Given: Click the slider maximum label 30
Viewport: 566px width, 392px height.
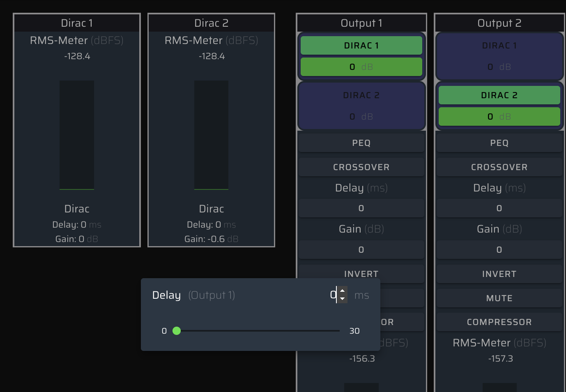Looking at the screenshot, I should click(x=354, y=331).
